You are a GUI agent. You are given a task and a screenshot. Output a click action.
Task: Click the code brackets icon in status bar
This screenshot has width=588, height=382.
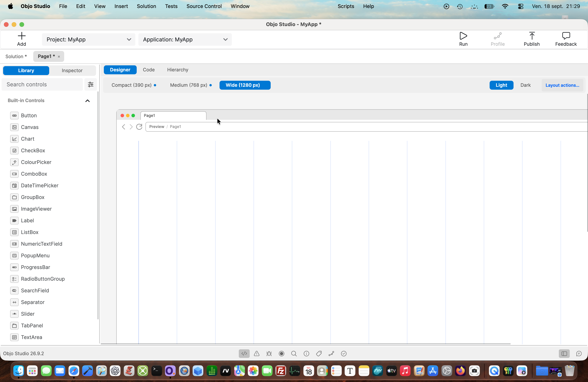pos(244,353)
